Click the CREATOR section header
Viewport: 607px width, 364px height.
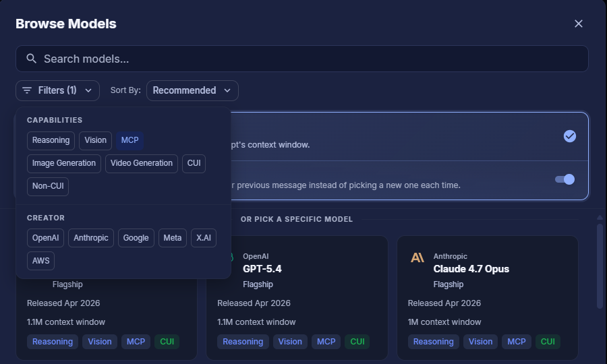coord(46,218)
